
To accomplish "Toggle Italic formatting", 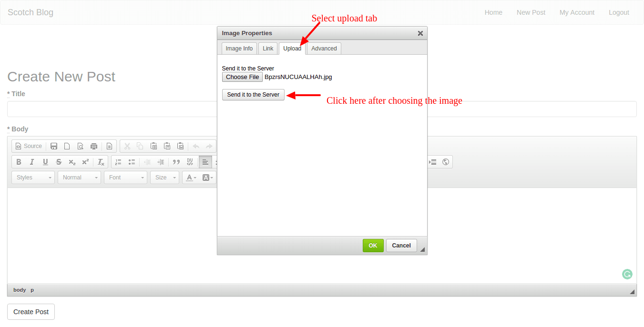I will 32,162.
